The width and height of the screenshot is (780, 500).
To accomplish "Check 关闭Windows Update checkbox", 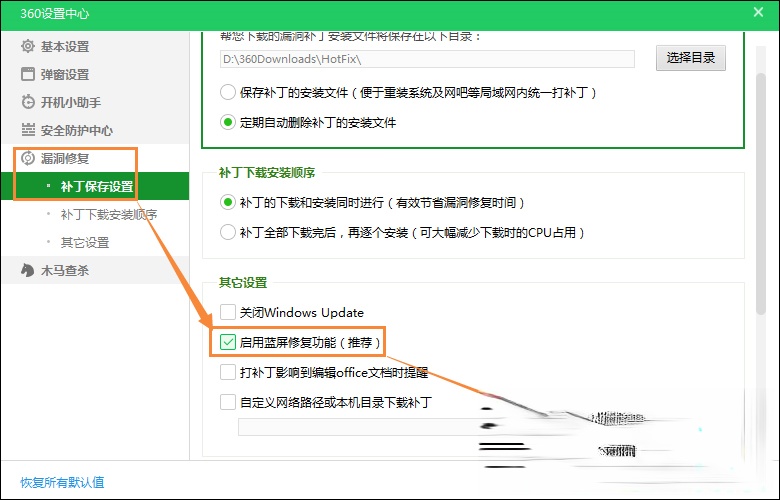I will 228,312.
